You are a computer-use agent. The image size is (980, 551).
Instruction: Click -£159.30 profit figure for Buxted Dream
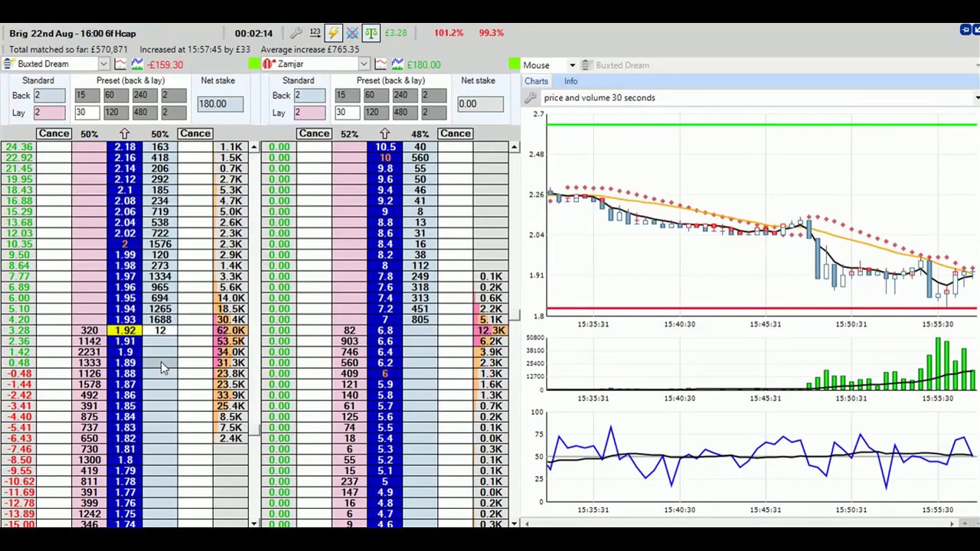(165, 65)
